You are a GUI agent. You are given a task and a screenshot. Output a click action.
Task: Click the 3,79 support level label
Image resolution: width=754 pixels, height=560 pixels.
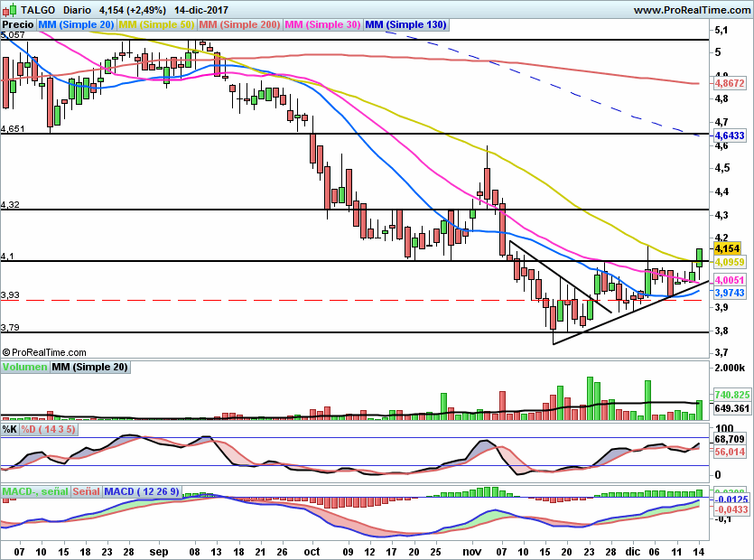pyautogui.click(x=10, y=328)
